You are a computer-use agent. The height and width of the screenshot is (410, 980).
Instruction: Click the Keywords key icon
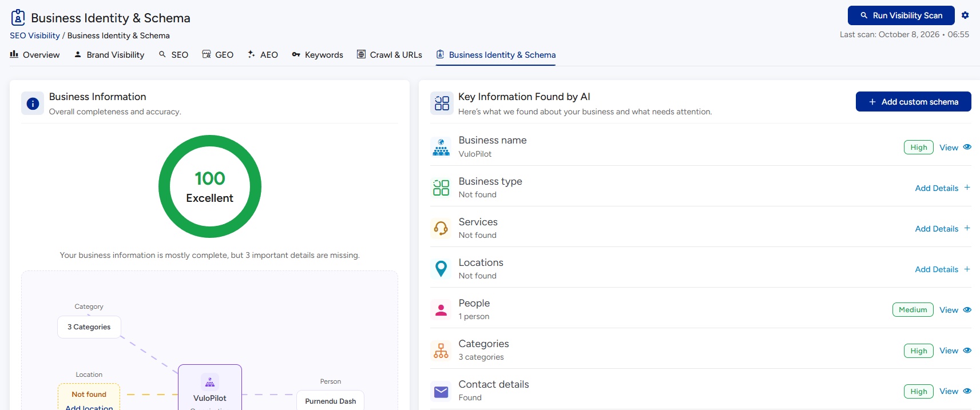[x=296, y=54]
